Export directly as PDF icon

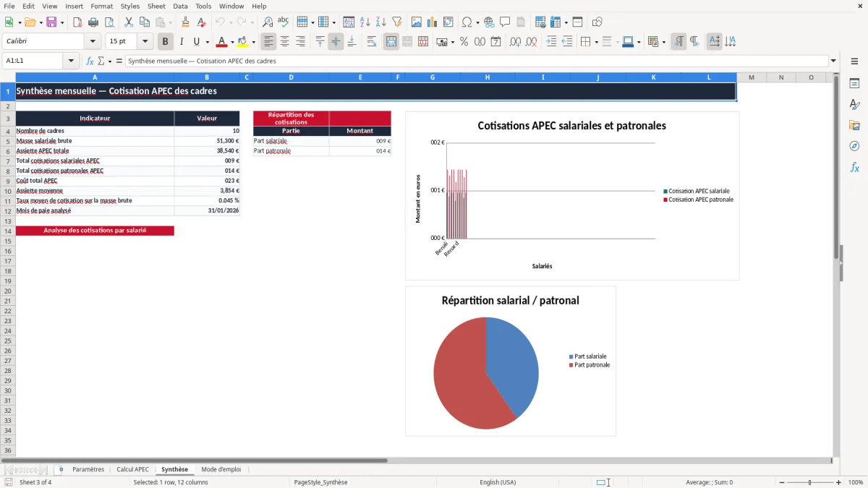pyautogui.click(x=77, y=22)
